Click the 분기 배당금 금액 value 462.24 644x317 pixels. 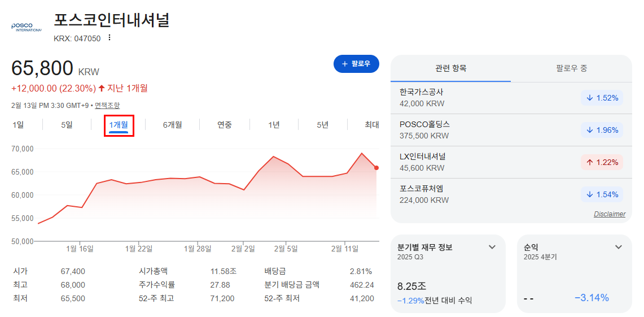pyautogui.click(x=361, y=285)
